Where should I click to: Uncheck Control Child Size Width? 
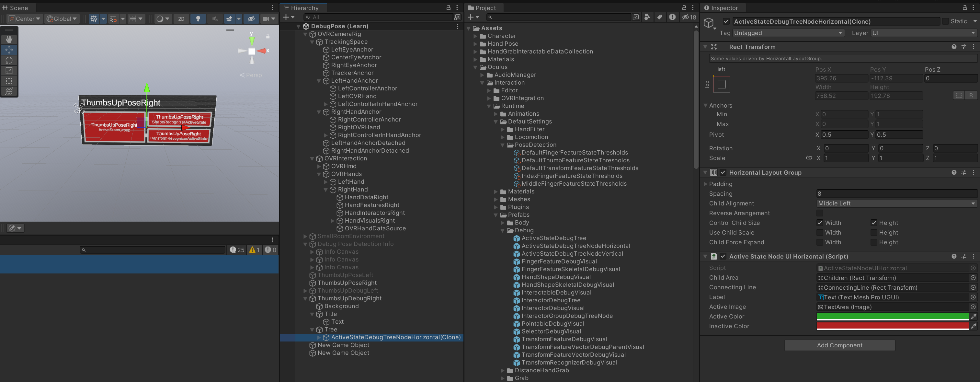819,223
